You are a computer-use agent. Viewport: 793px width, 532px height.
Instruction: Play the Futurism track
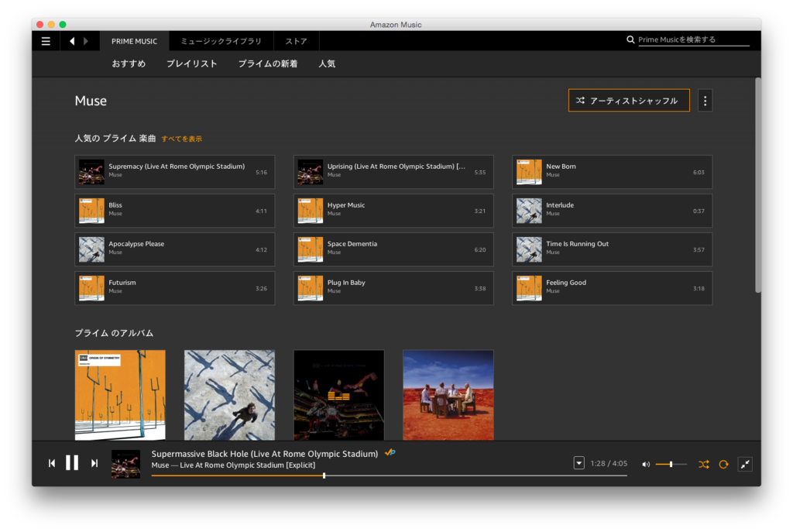[174, 288]
